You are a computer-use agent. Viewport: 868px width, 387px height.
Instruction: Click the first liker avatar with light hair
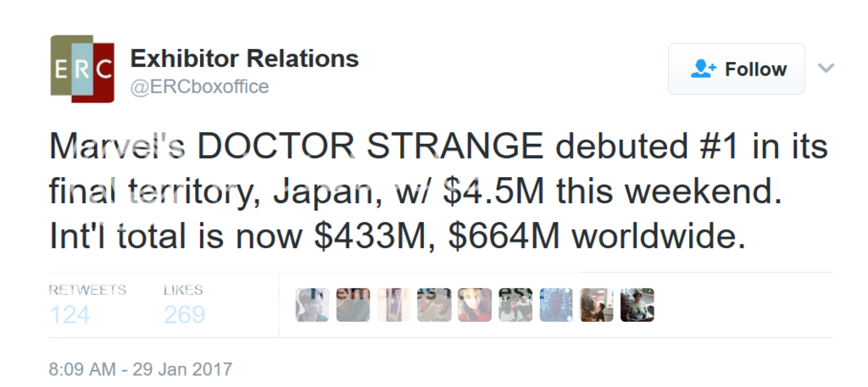pos(312,305)
